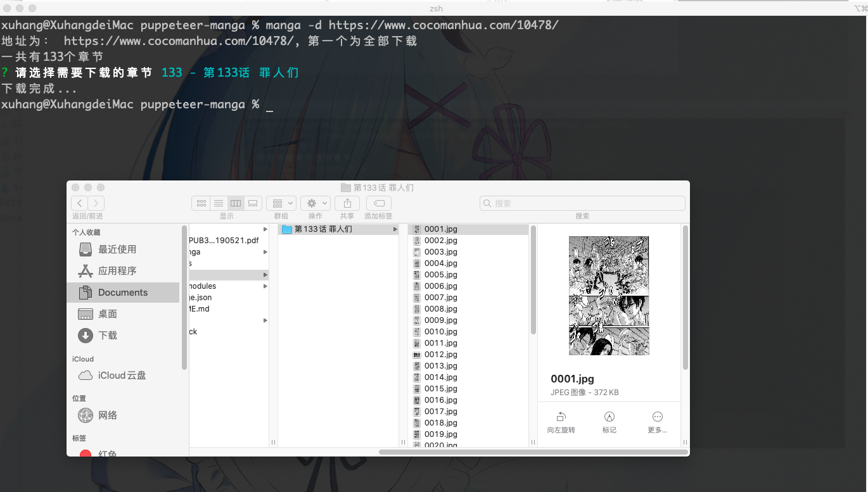Select the 红色 red tag
Screen dimensions: 868x492
(124, 453)
